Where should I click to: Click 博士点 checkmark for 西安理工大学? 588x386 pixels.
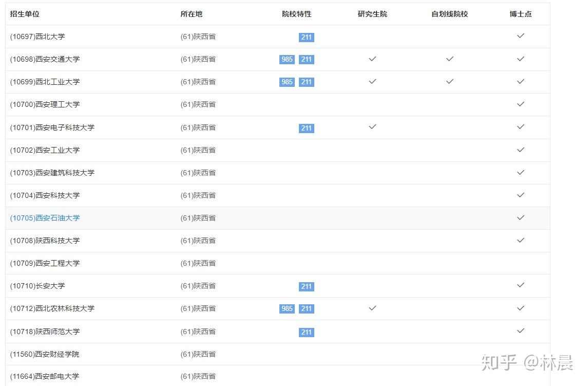[x=521, y=104]
